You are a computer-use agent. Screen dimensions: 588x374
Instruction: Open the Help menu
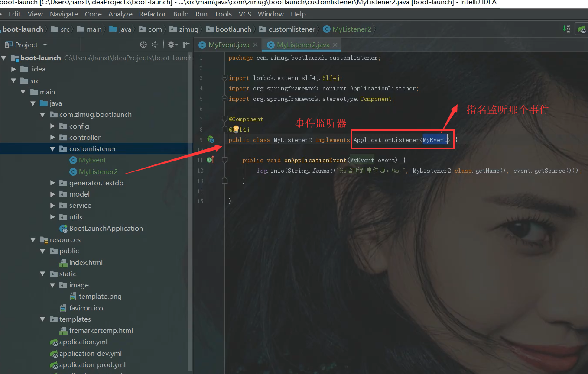coord(298,14)
